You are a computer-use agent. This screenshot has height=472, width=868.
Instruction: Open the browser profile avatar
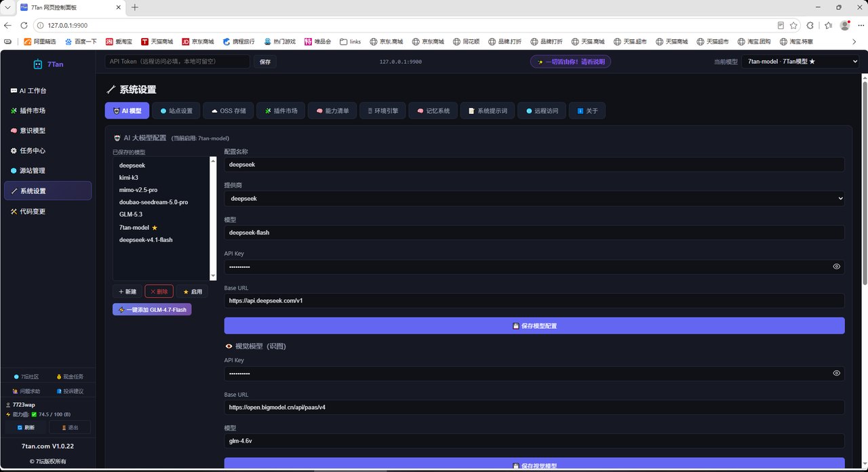(845, 25)
